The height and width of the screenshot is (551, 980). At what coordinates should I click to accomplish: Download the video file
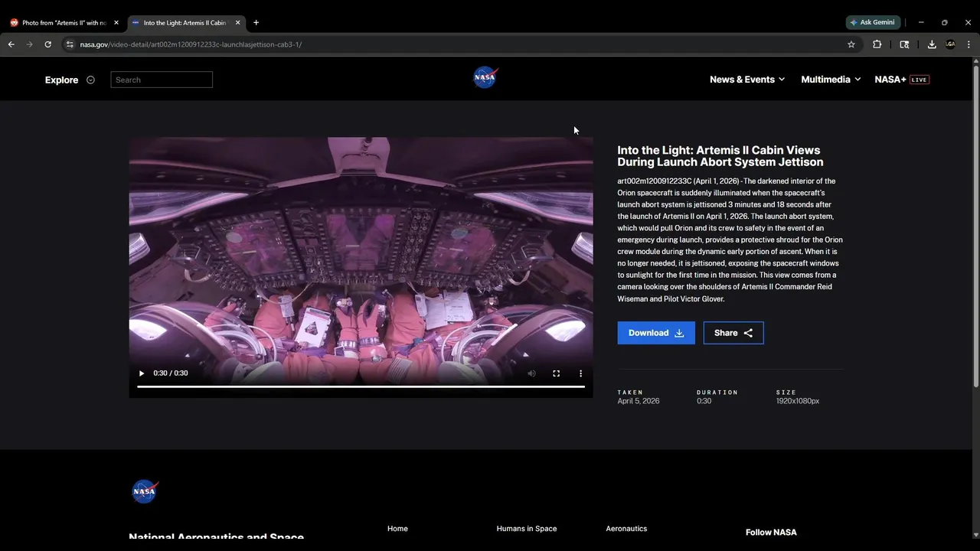(x=656, y=333)
